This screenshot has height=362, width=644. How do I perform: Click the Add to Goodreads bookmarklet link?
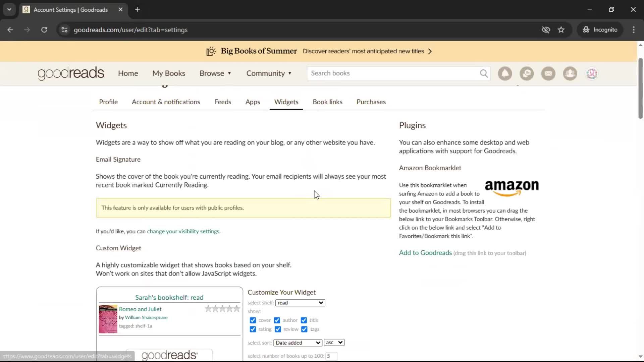(425, 253)
